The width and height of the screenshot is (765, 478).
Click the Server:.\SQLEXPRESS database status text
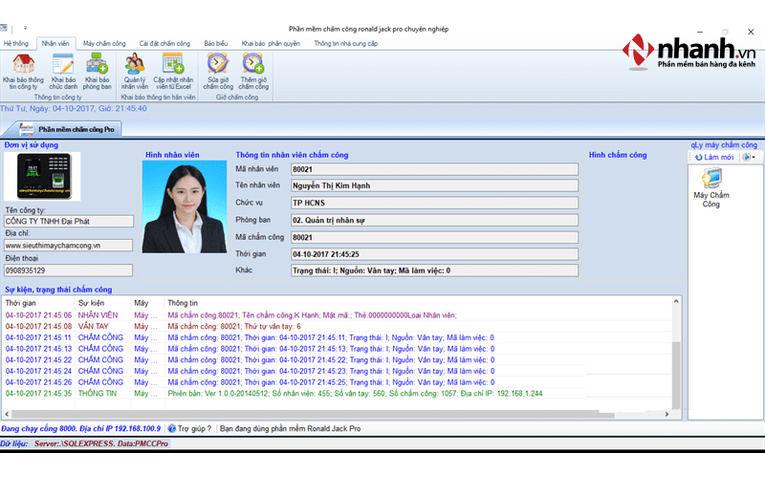tap(101, 444)
